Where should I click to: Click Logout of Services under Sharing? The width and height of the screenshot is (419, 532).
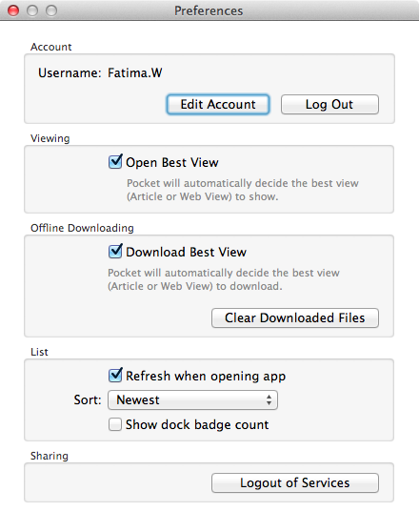(x=295, y=482)
